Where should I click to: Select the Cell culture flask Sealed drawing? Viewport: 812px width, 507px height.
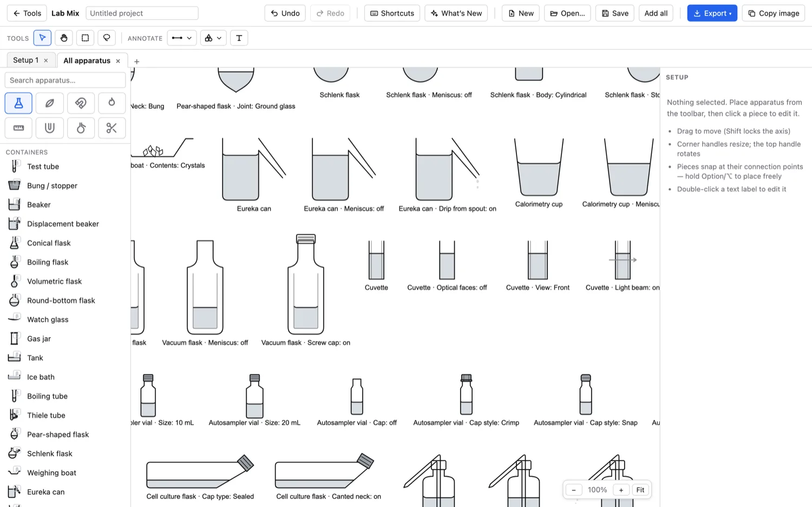pyautogui.click(x=200, y=471)
